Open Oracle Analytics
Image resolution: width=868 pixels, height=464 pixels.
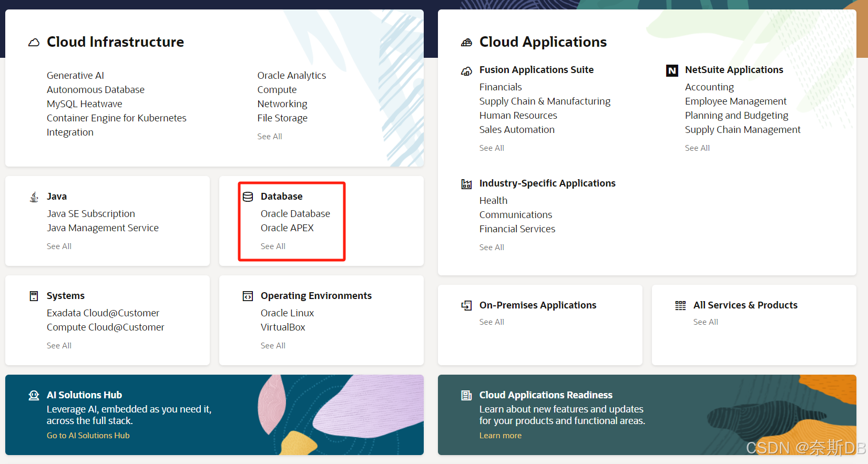(292, 76)
